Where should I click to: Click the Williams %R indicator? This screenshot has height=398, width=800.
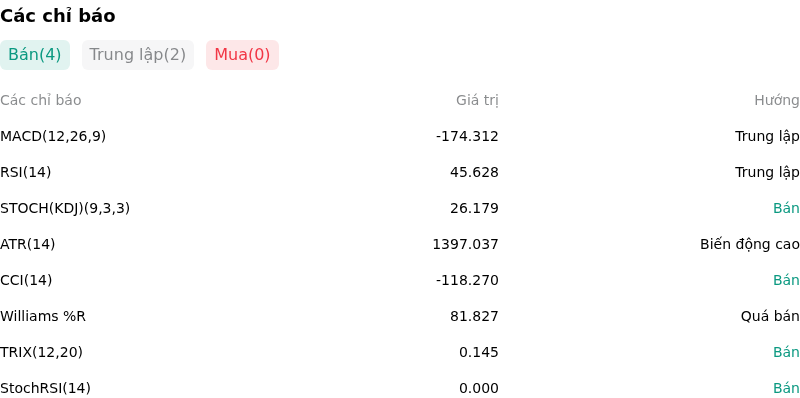(43, 316)
